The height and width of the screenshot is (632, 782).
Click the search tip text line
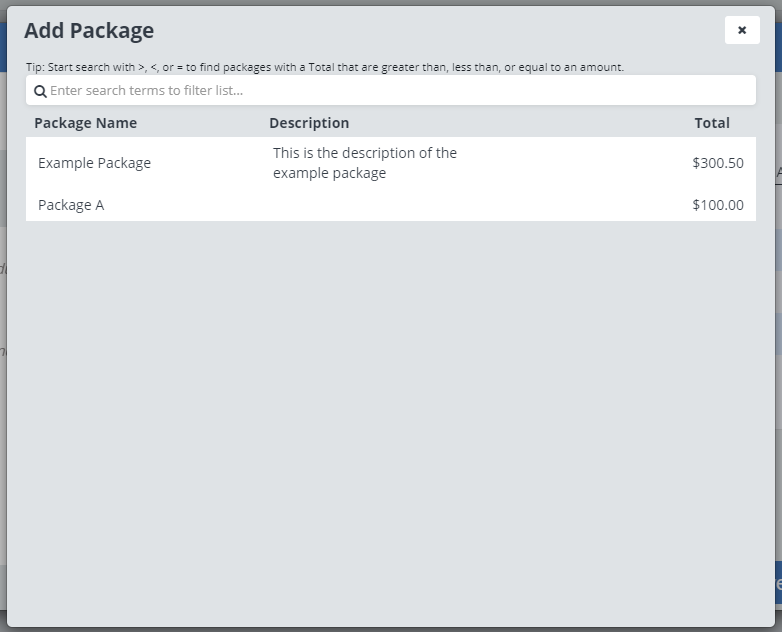pyautogui.click(x=324, y=67)
